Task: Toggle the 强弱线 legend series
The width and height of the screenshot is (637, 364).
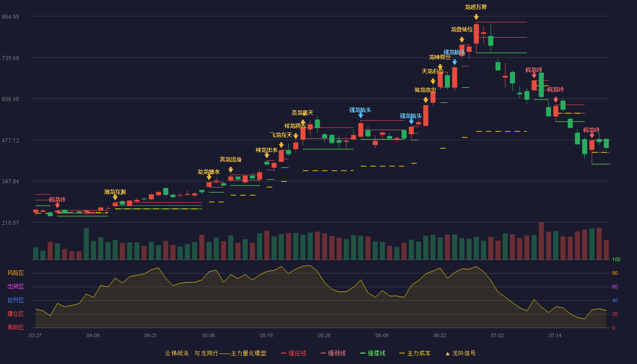Action: tap(333, 353)
